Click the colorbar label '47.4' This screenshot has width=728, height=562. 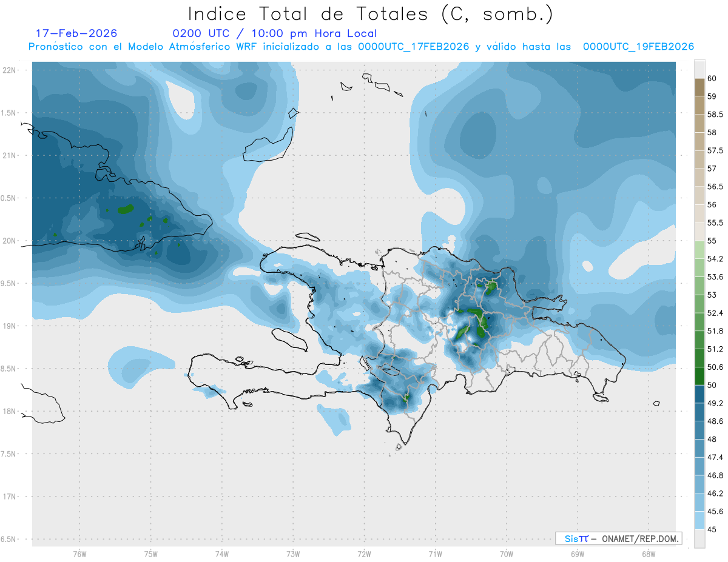coord(715,457)
